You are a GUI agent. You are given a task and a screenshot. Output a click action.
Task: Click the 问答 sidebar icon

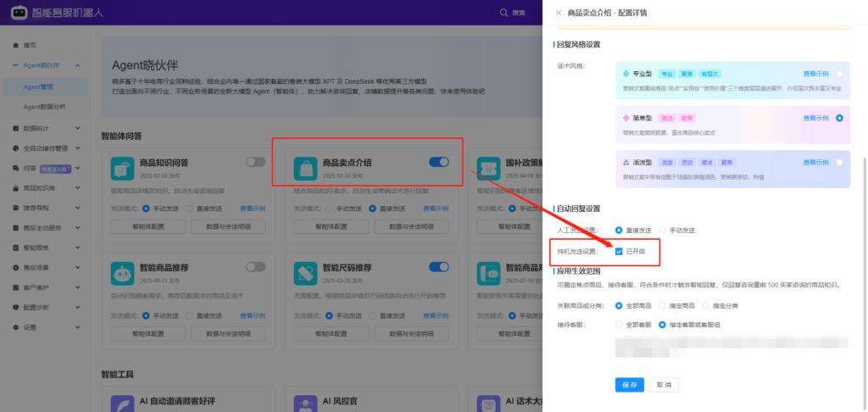click(15, 169)
